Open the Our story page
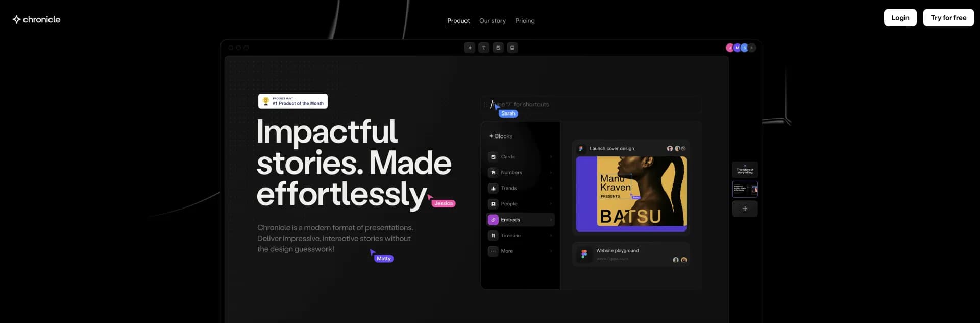This screenshot has height=323, width=980. coord(493,21)
